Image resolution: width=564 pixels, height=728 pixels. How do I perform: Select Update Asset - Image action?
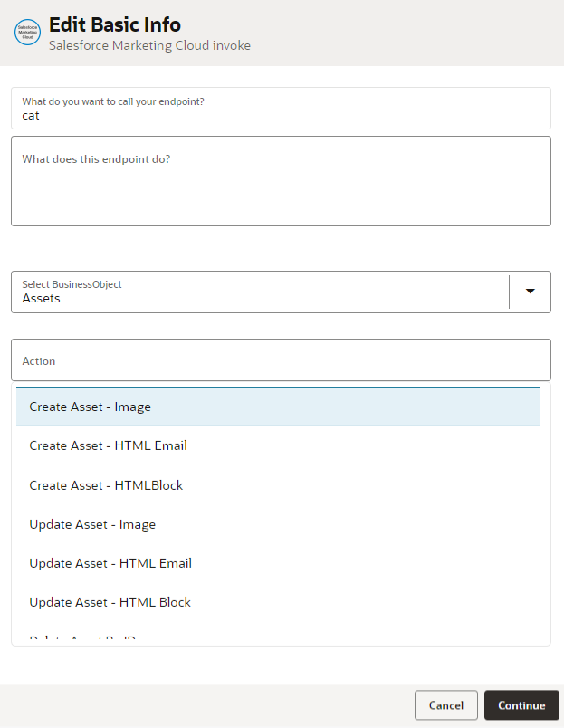click(x=92, y=524)
